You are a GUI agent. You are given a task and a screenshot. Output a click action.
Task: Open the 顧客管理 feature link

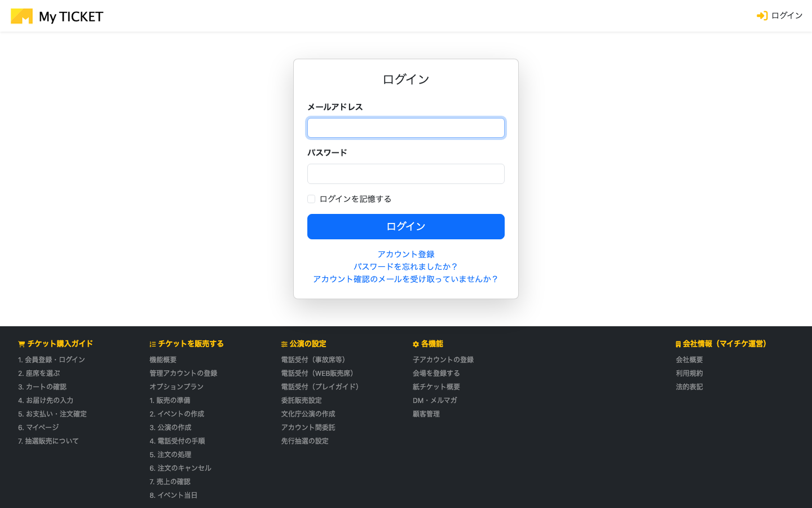tap(426, 414)
